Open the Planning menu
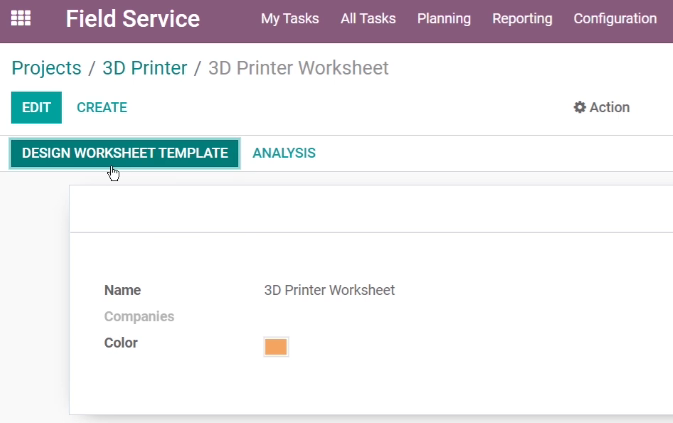The height and width of the screenshot is (423, 673). [x=444, y=19]
